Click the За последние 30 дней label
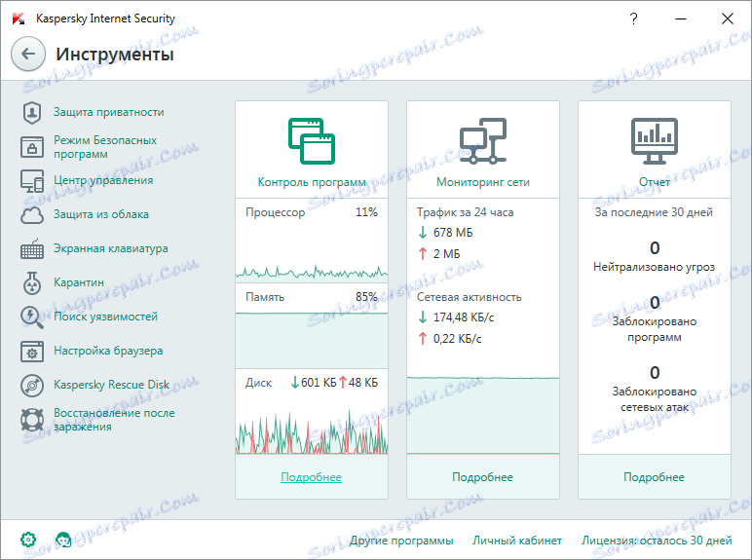Screen dimensions: 752x560 654,212
